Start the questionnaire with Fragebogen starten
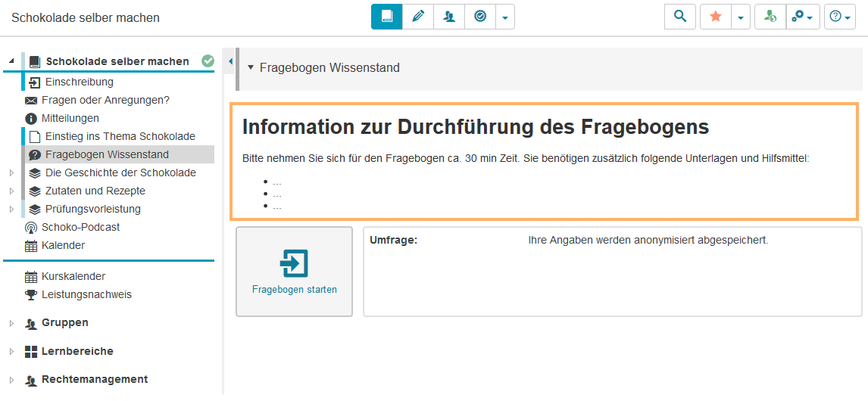868x401 pixels. pyautogui.click(x=294, y=272)
